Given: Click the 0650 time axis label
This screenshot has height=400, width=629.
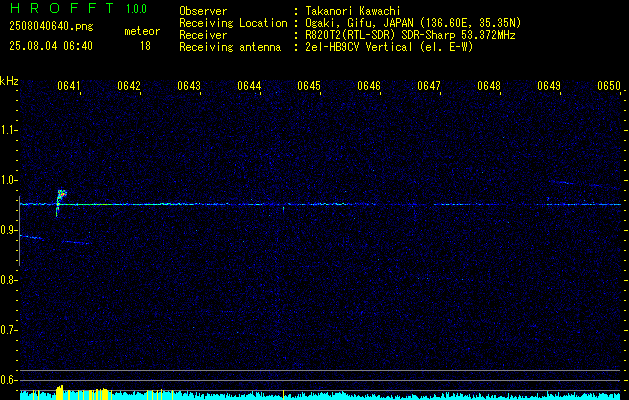Looking at the screenshot, I should pyautogui.click(x=609, y=86).
